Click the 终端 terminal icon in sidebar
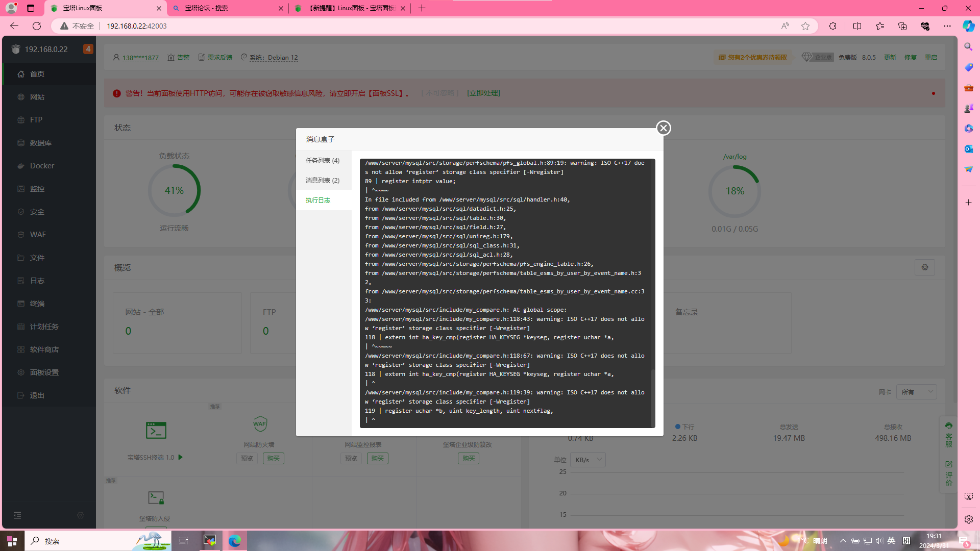Viewport: 980px width, 551px height. [x=21, y=304]
